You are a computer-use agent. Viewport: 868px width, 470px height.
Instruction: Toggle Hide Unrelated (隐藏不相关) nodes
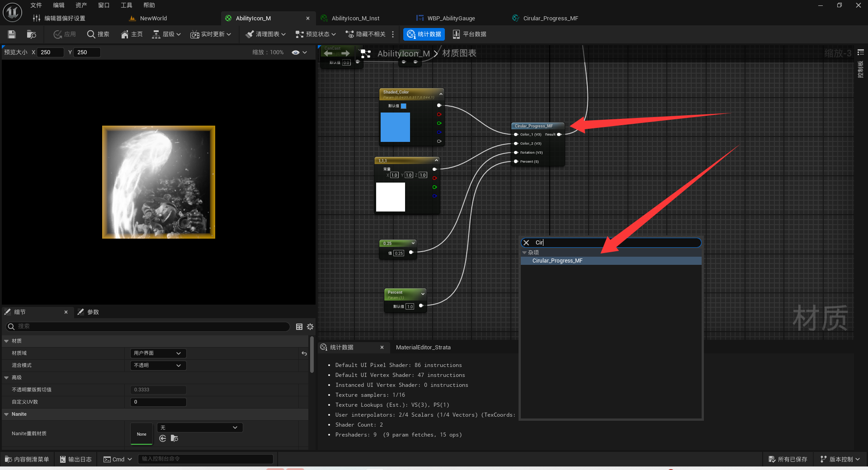365,34
